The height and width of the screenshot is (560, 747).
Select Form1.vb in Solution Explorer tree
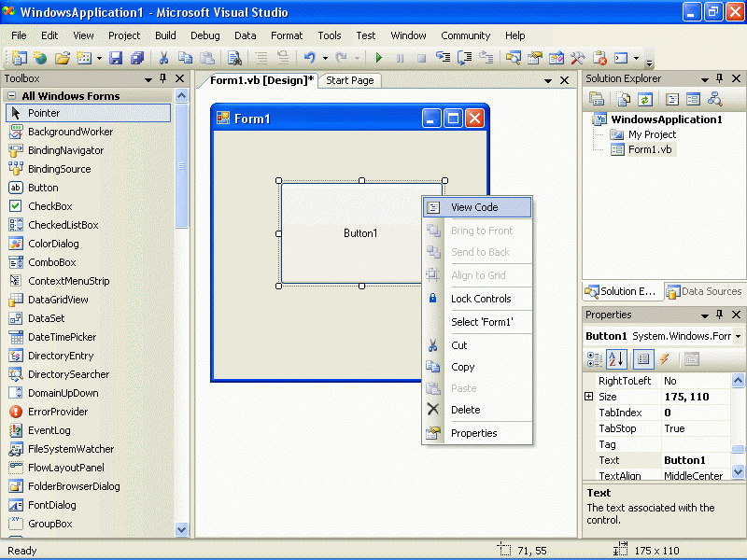click(x=650, y=149)
